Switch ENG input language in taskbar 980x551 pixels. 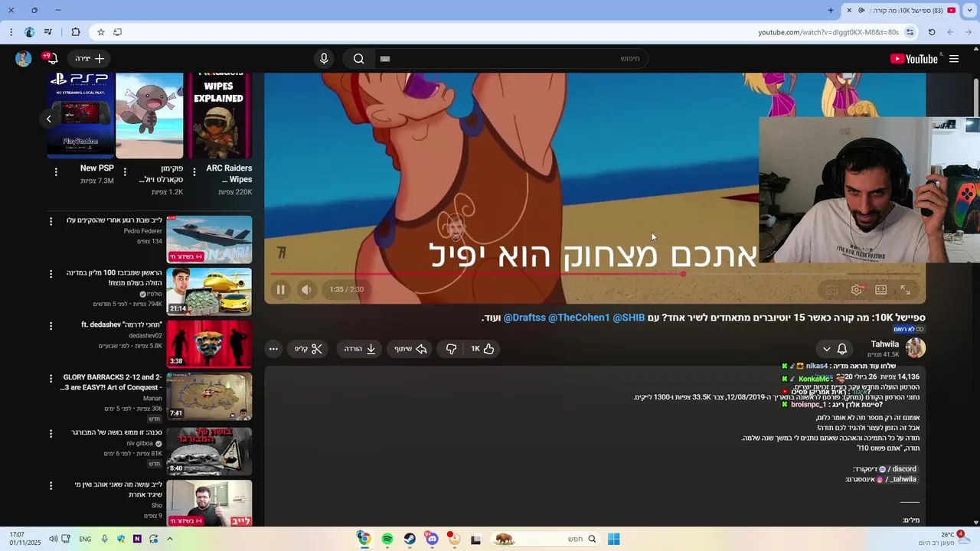[85, 540]
